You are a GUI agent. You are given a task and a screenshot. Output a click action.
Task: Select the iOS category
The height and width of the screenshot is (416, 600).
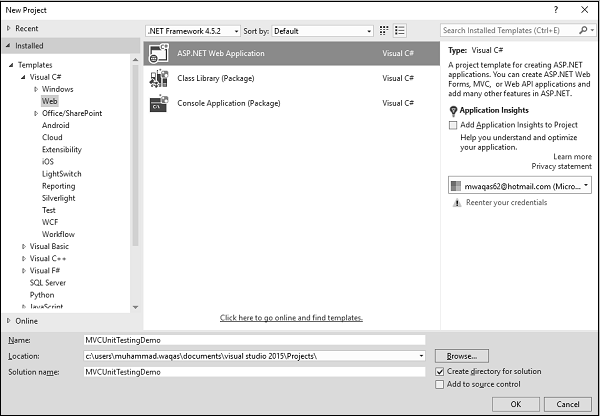48,162
